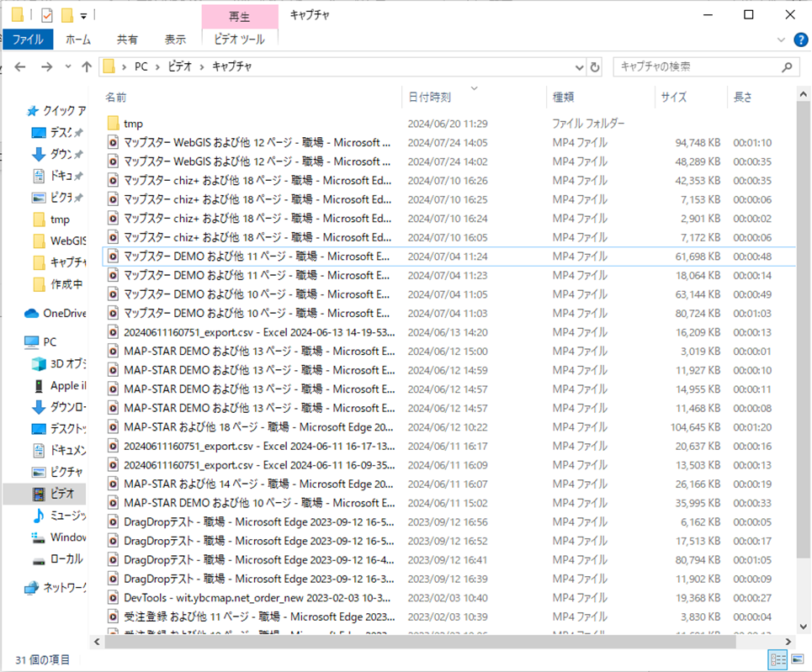812x672 pixels.
Task: Click PC in the address breadcrumb
Action: (141, 66)
